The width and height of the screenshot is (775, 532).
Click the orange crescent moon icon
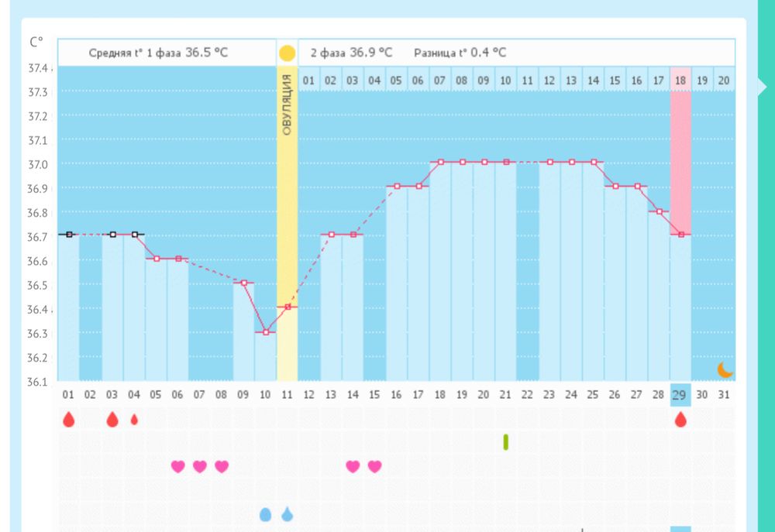[x=725, y=369]
